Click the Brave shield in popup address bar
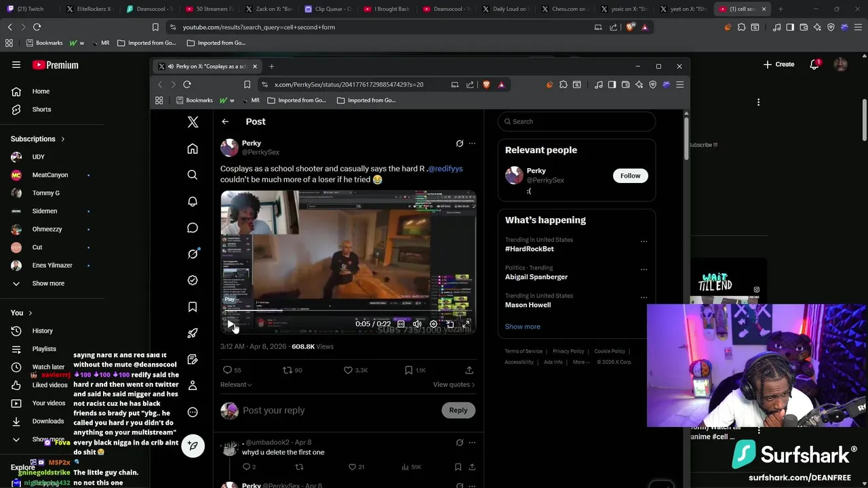 coord(486,85)
